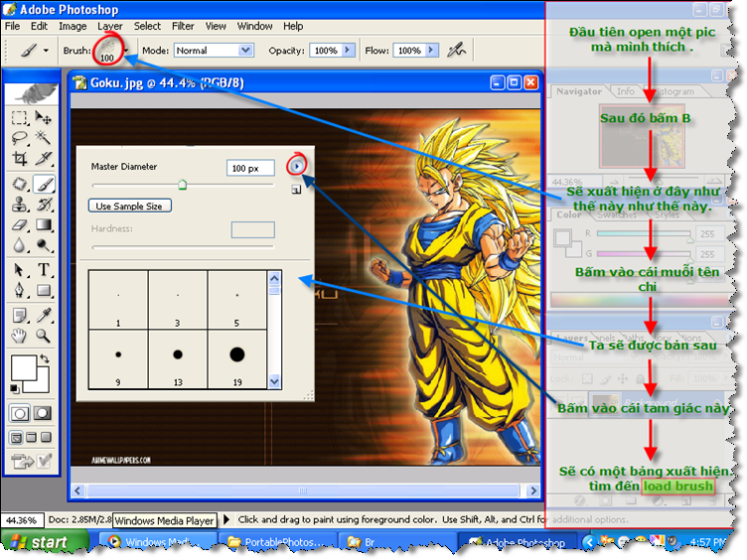Select the Pen tool
The height and width of the screenshot is (560, 747).
pos(19,290)
